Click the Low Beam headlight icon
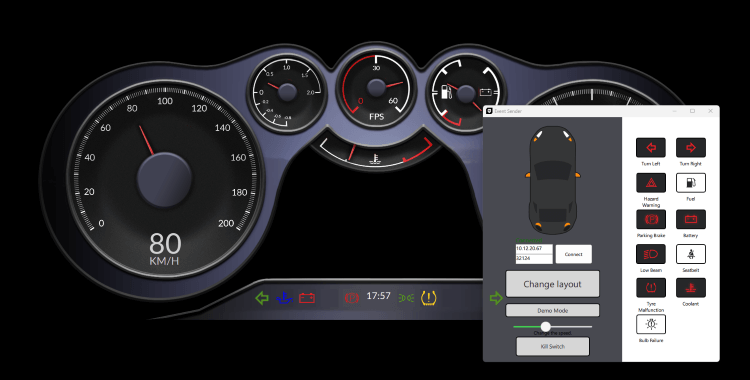The image size is (750, 380). pyautogui.click(x=651, y=254)
